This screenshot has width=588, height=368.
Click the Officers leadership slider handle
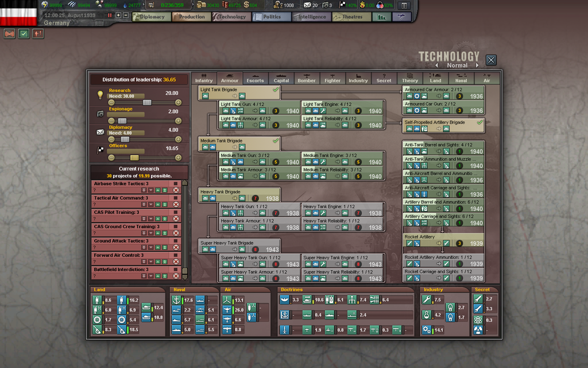134,158
